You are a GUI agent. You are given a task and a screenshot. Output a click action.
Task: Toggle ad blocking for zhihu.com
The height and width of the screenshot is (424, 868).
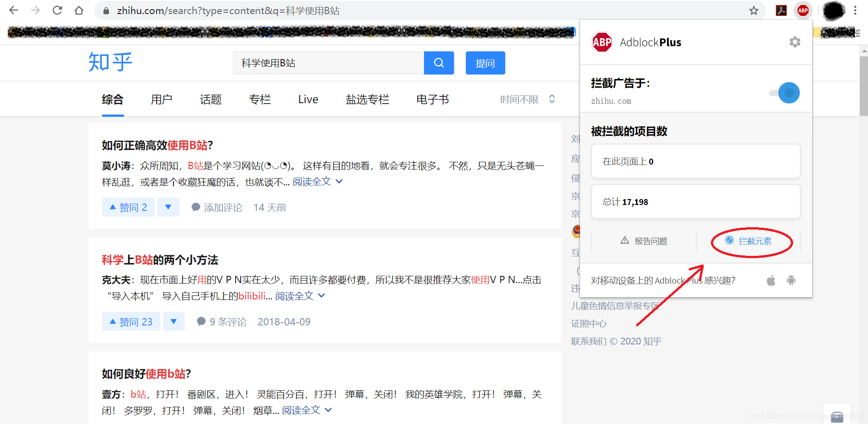tap(785, 93)
